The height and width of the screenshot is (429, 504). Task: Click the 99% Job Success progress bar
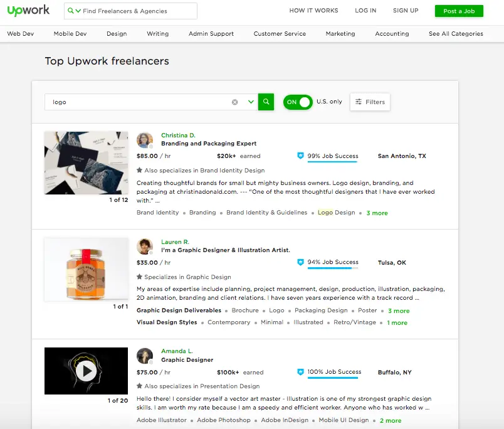click(x=332, y=162)
